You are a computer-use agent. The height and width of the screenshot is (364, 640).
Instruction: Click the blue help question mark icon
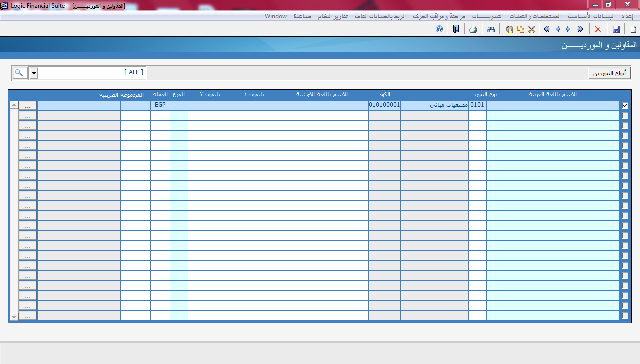[x=439, y=29]
